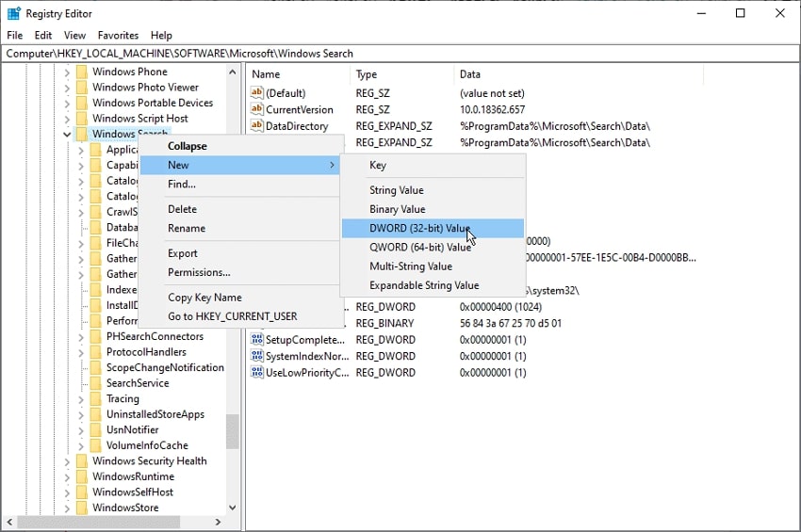The height and width of the screenshot is (532, 801).
Task: Click the tree horizontal scroll-right arrow
Action: coord(218,522)
